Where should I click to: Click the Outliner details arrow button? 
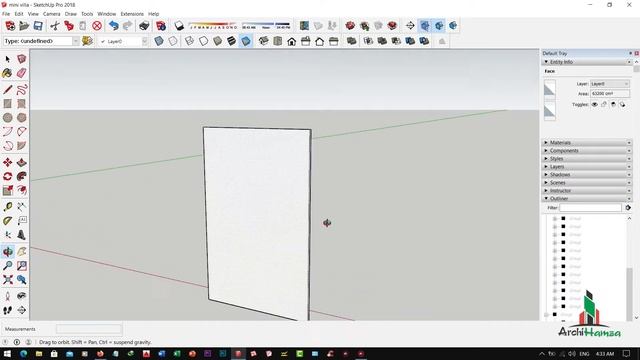coord(628,208)
